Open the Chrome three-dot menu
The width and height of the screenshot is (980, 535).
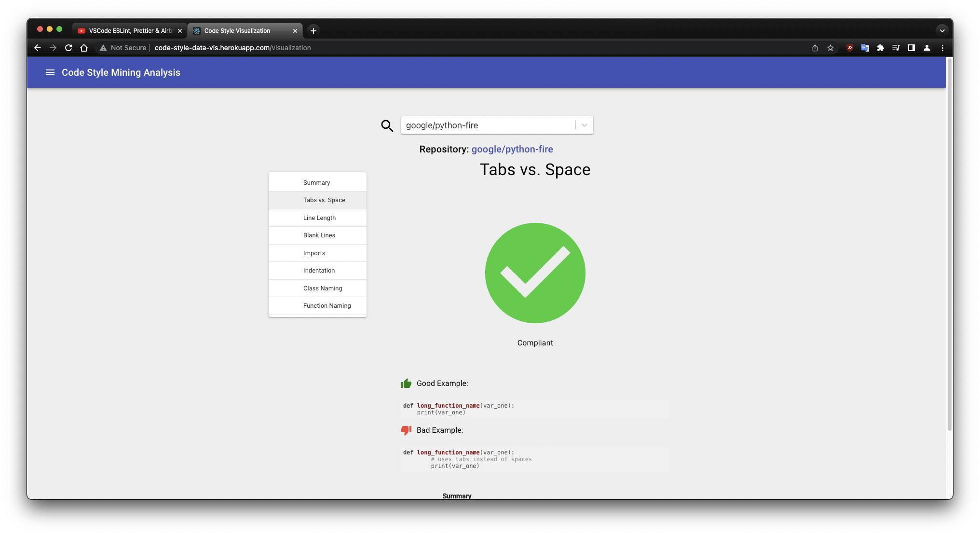click(942, 48)
